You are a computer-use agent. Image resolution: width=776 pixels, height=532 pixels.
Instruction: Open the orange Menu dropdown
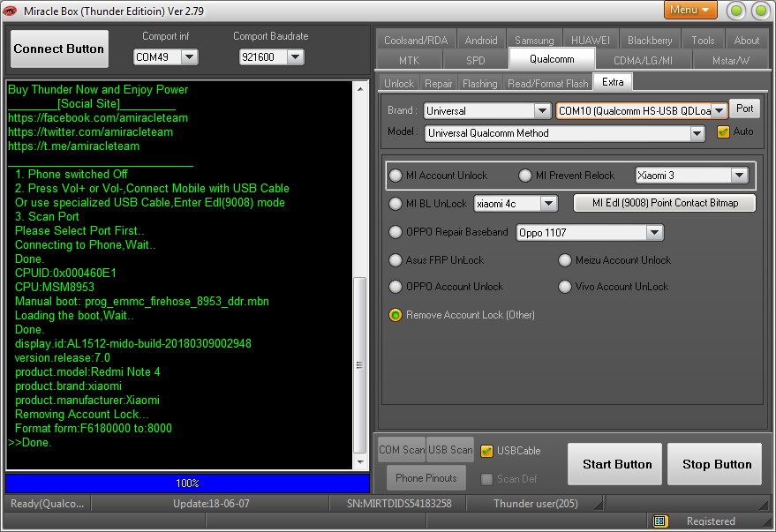click(x=689, y=10)
